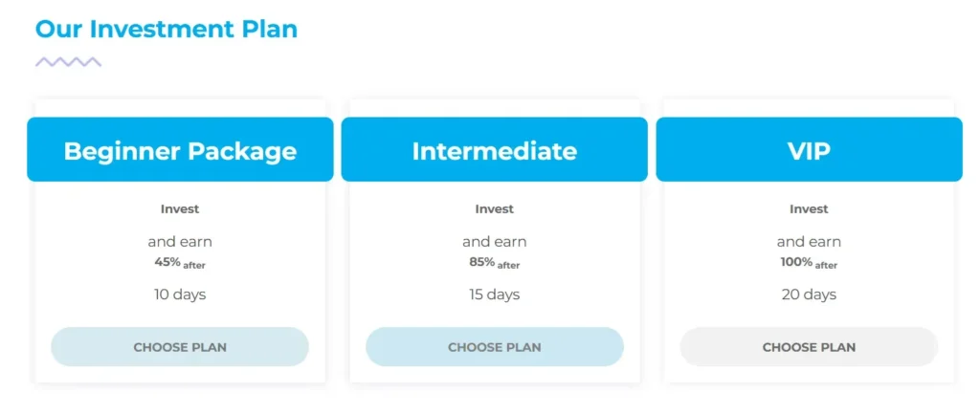980x414 pixels.
Task: Select the Beginner Package header banner
Action: pyautogui.click(x=180, y=150)
